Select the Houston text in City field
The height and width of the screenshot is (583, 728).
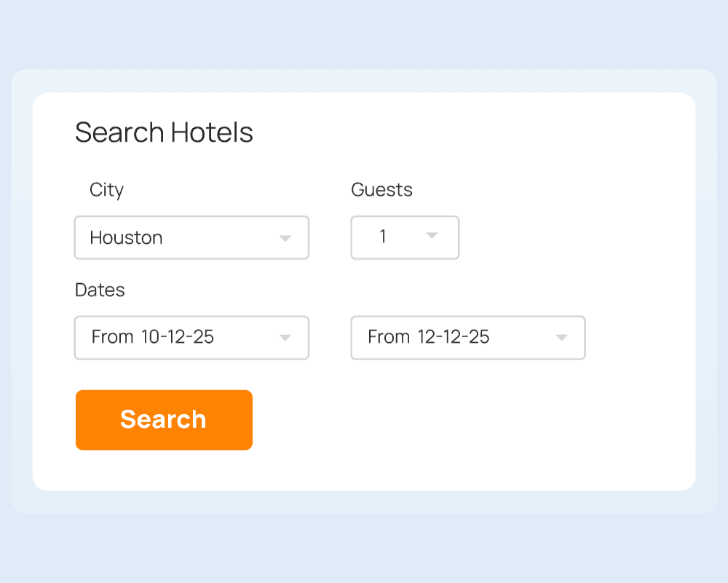click(x=126, y=238)
